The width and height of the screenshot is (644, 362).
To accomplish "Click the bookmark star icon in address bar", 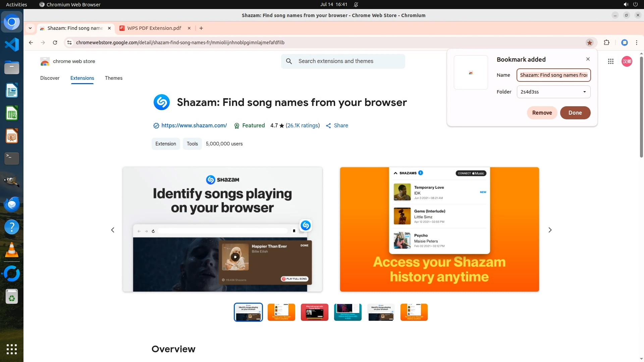I will coord(589,43).
